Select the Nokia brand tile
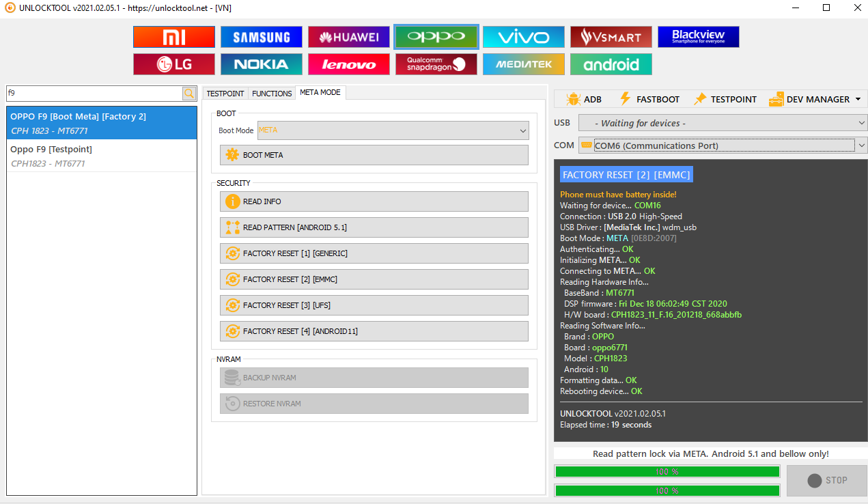Image resolution: width=868 pixels, height=504 pixels. (x=262, y=64)
